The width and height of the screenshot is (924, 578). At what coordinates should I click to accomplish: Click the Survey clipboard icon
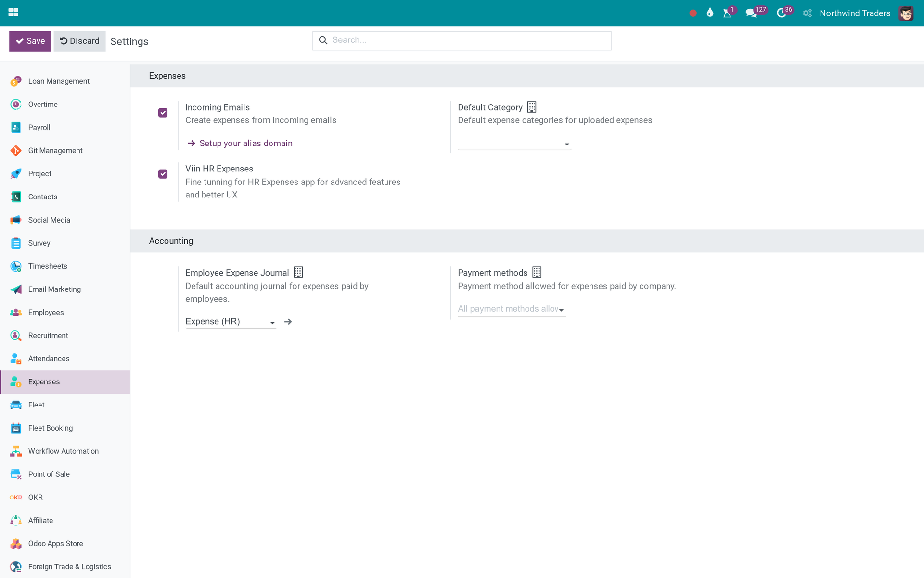click(16, 243)
